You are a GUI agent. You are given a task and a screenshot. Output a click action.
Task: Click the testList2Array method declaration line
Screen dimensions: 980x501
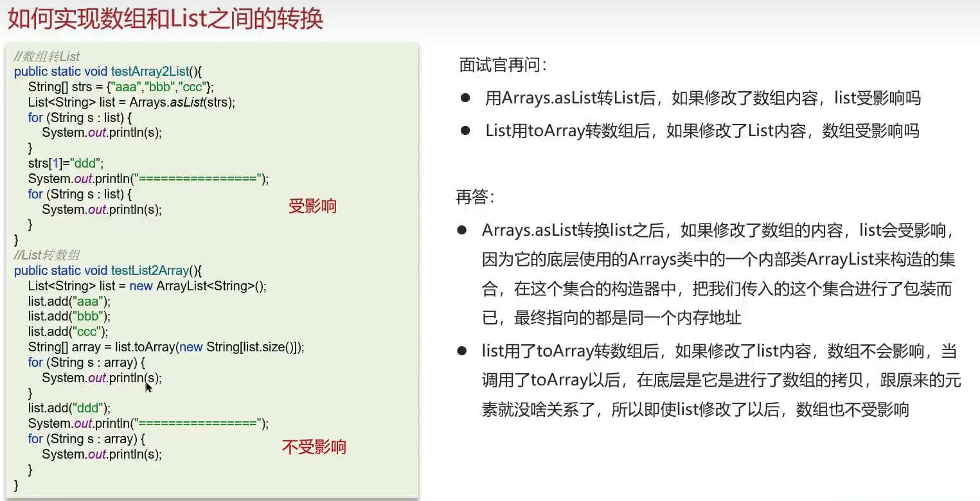[x=108, y=270]
